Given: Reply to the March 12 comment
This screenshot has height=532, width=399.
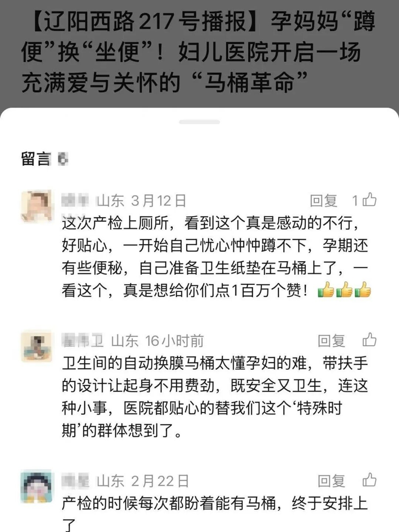Looking at the screenshot, I should [x=324, y=201].
